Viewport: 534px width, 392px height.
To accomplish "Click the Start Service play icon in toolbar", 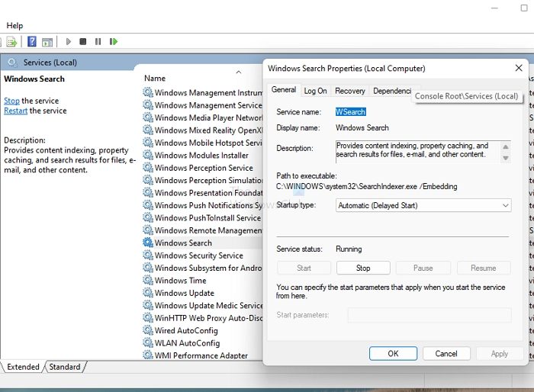I will coord(69,41).
